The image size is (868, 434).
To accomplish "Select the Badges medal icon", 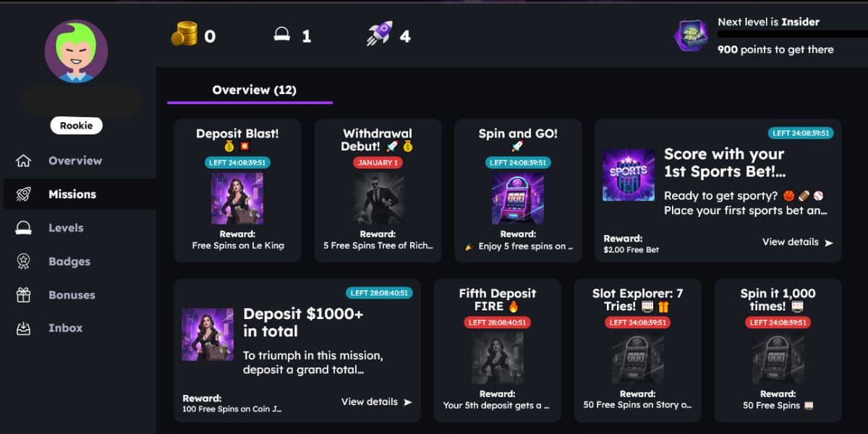I will [25, 260].
